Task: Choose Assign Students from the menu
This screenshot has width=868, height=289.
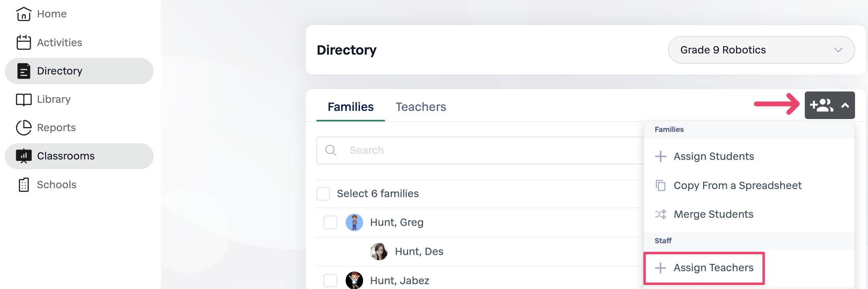Action: [713, 157]
